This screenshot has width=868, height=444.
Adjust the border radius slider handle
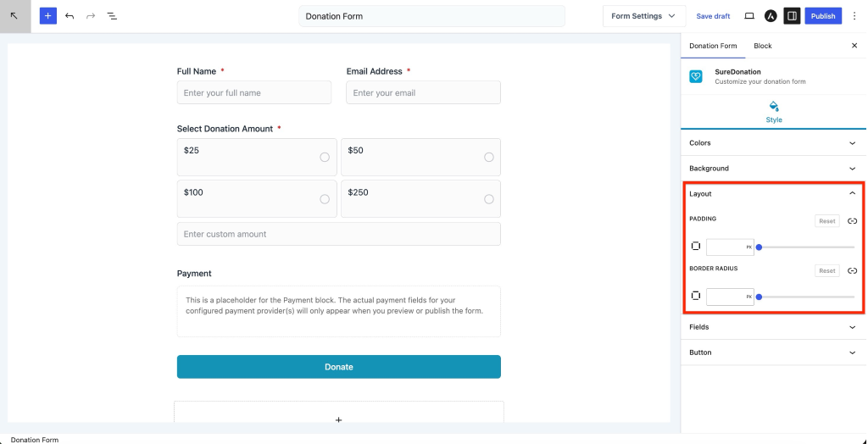pyautogui.click(x=759, y=297)
